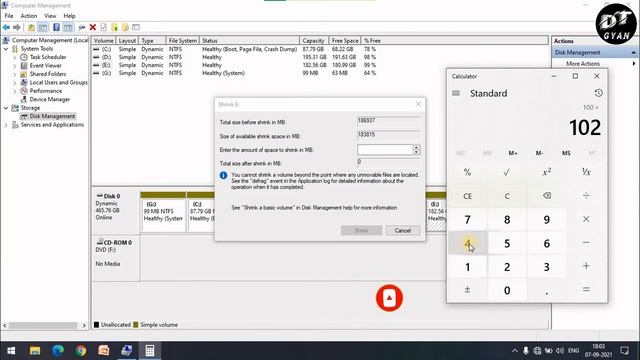This screenshot has height=360, width=640.
Task: Expand the Task Scheduler tree node
Action: coord(15,58)
